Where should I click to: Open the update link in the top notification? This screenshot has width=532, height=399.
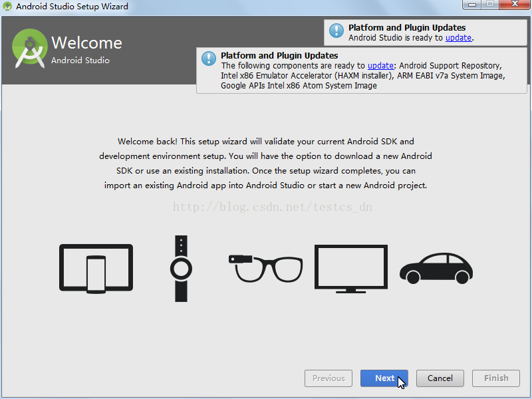click(458, 38)
